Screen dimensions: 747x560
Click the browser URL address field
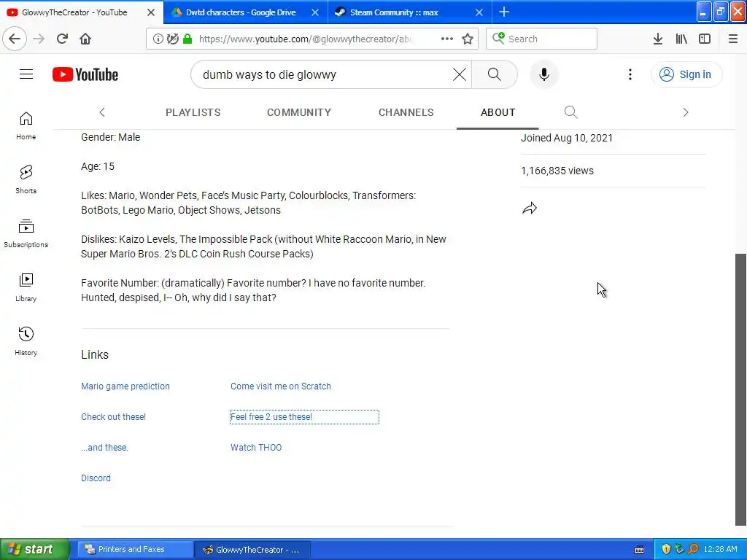(305, 39)
